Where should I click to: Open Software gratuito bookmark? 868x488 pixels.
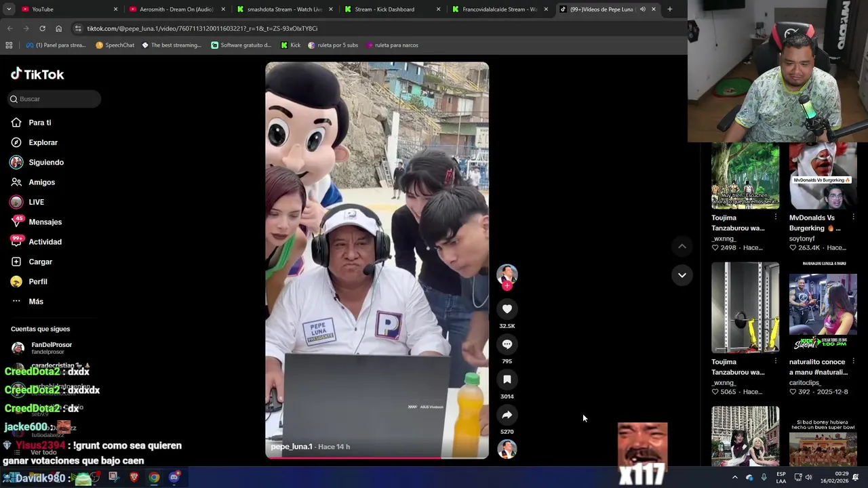coord(241,45)
